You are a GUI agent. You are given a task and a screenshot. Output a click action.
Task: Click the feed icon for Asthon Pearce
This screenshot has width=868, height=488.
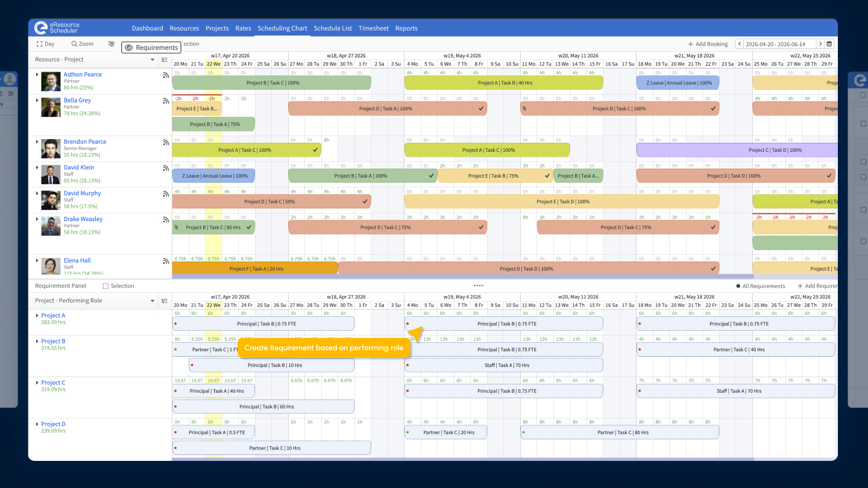(166, 75)
